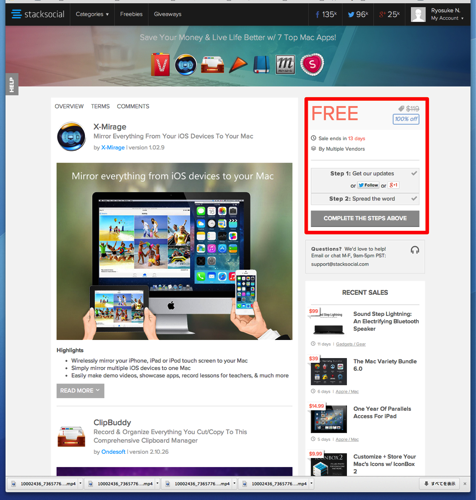Click the stacksocial logo
This screenshot has height=500, width=476.
[38, 14]
